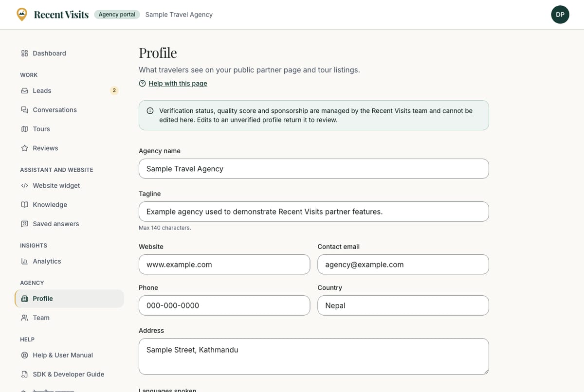This screenshot has width=584, height=392.
Task: Click the SDK & Developer Guide file icon
Action: pyautogui.click(x=24, y=374)
